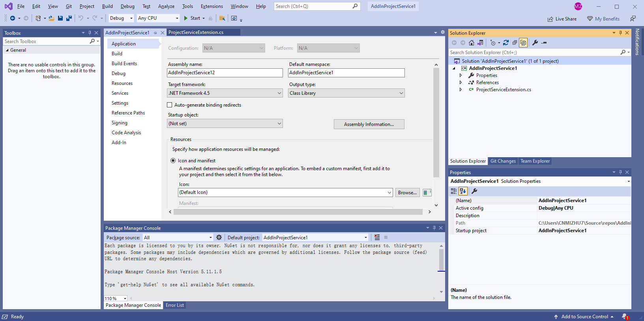Open the Debug configuration dropdown
Image resolution: width=644 pixels, height=321 pixels.
[x=122, y=18]
